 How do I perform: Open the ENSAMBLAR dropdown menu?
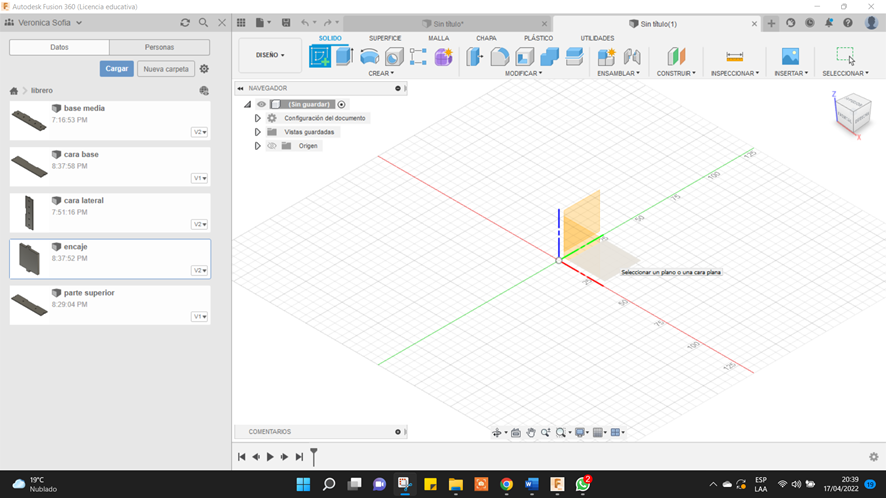click(618, 73)
